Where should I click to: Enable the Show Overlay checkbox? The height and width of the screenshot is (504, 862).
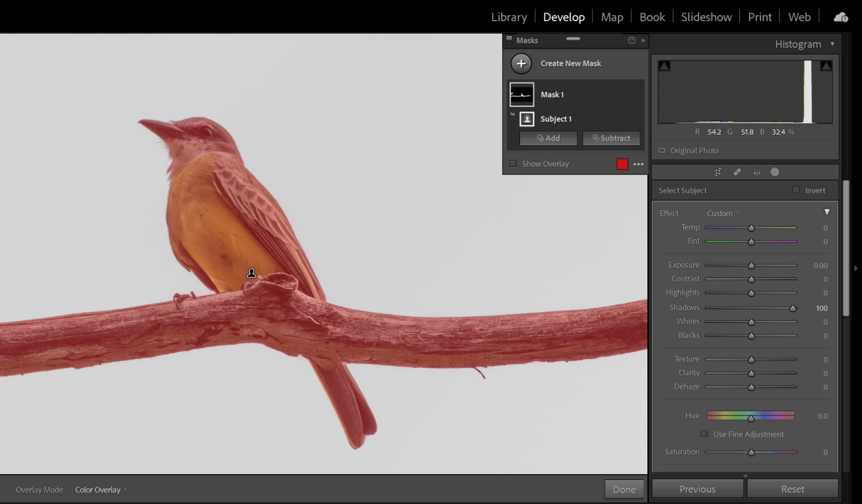click(x=513, y=164)
